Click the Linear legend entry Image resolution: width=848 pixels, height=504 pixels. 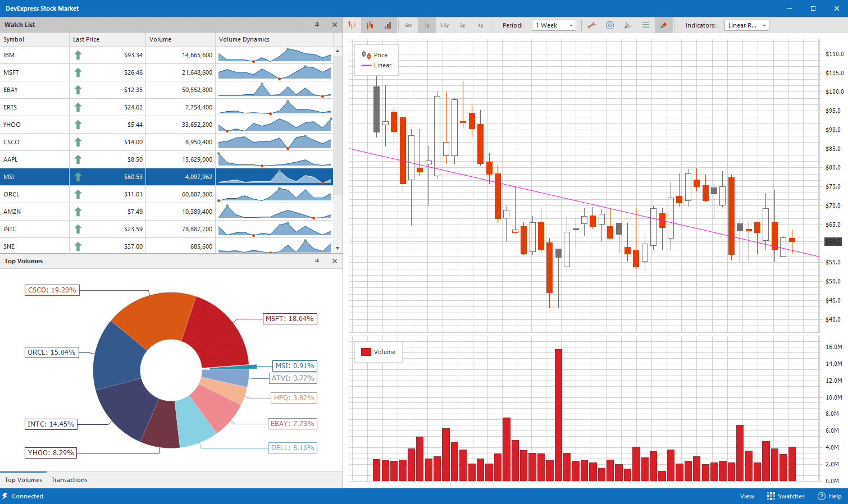tap(376, 65)
